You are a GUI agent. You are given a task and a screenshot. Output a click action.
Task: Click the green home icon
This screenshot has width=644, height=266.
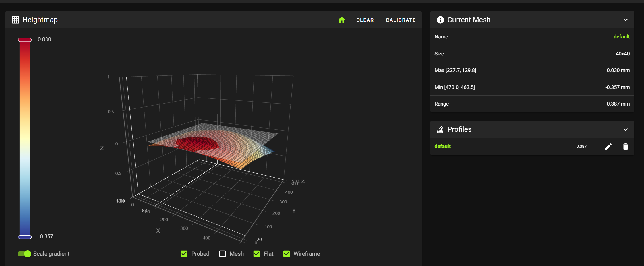click(341, 20)
